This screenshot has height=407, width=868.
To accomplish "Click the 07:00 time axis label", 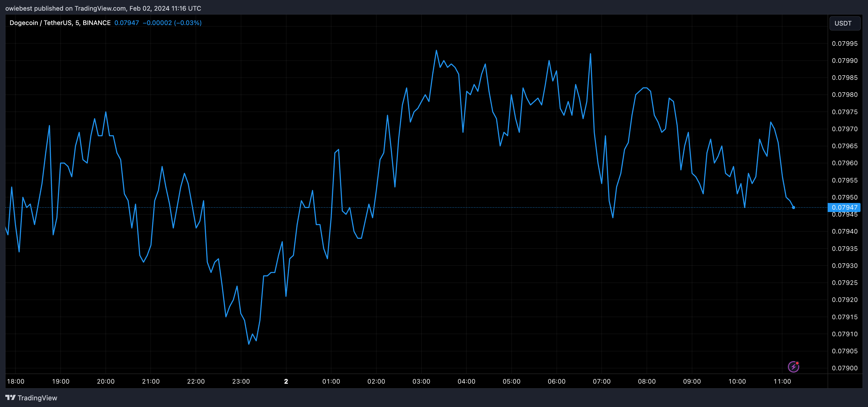I will (x=602, y=381).
